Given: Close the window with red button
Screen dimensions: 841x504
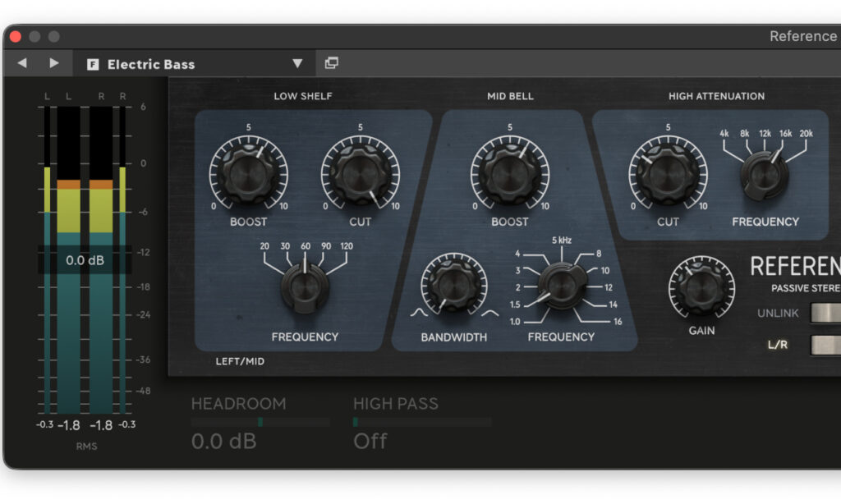Looking at the screenshot, I should pyautogui.click(x=16, y=36).
